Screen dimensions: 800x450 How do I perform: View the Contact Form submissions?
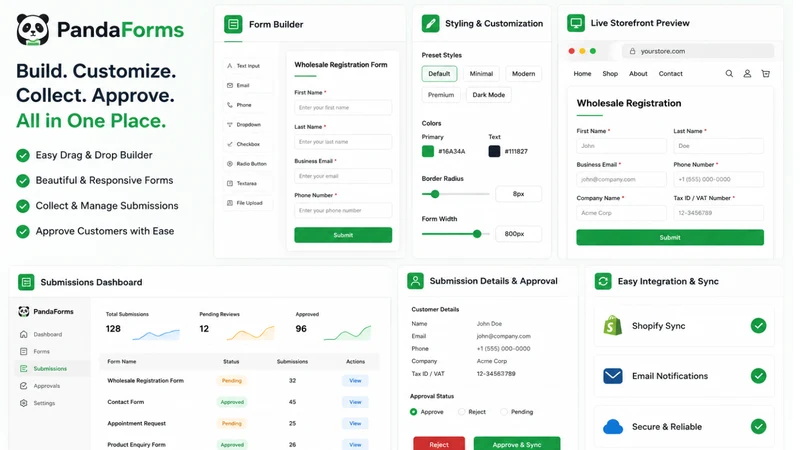pyautogui.click(x=355, y=402)
